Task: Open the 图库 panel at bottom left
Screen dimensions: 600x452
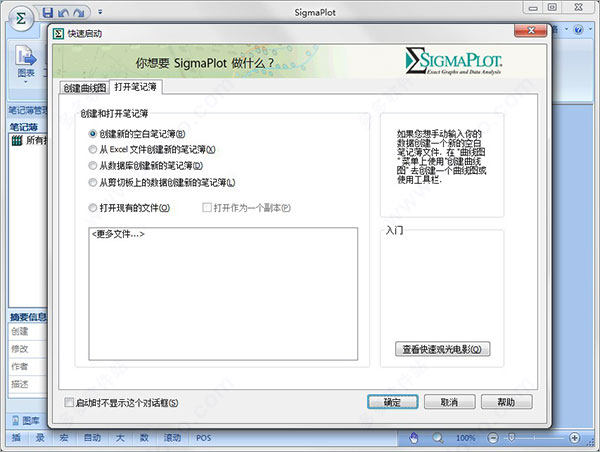Action: 26,421
